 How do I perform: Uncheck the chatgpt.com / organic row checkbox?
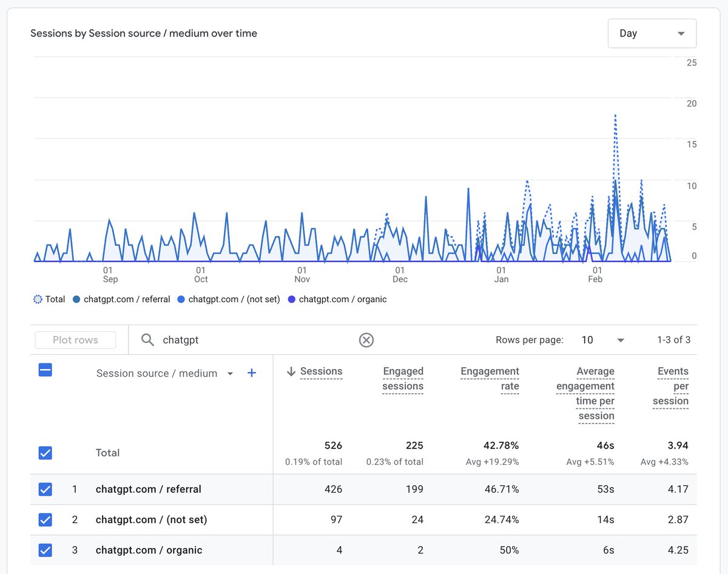pyautogui.click(x=45, y=550)
